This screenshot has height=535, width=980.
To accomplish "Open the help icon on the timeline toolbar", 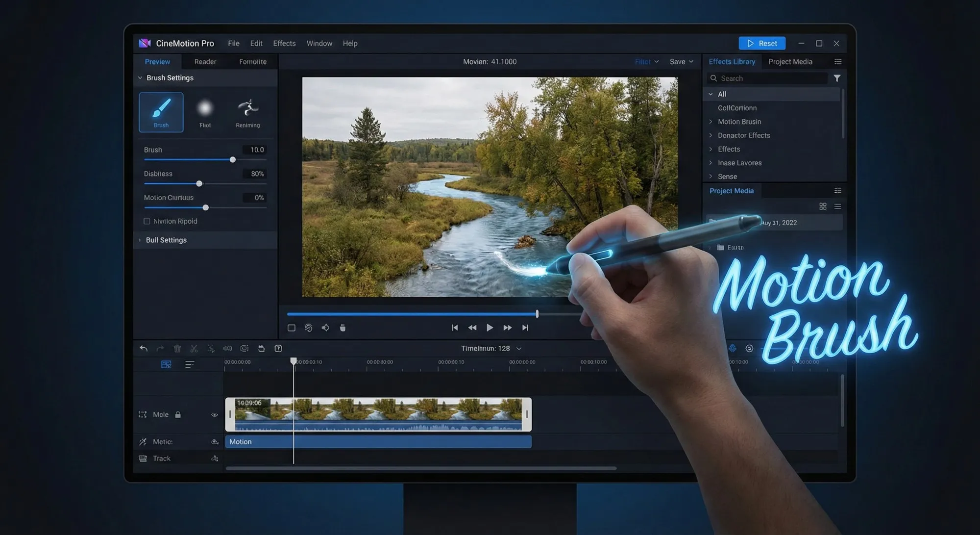I will (x=278, y=348).
